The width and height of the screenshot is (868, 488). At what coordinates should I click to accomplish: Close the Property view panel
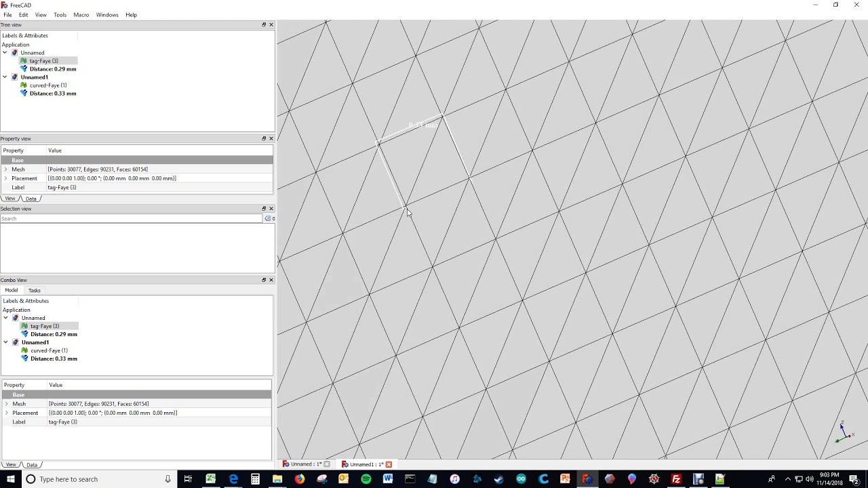[x=271, y=138]
